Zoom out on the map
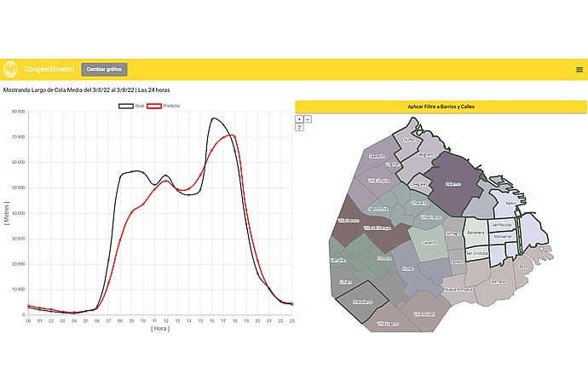This screenshot has height=392, width=588. (x=308, y=119)
